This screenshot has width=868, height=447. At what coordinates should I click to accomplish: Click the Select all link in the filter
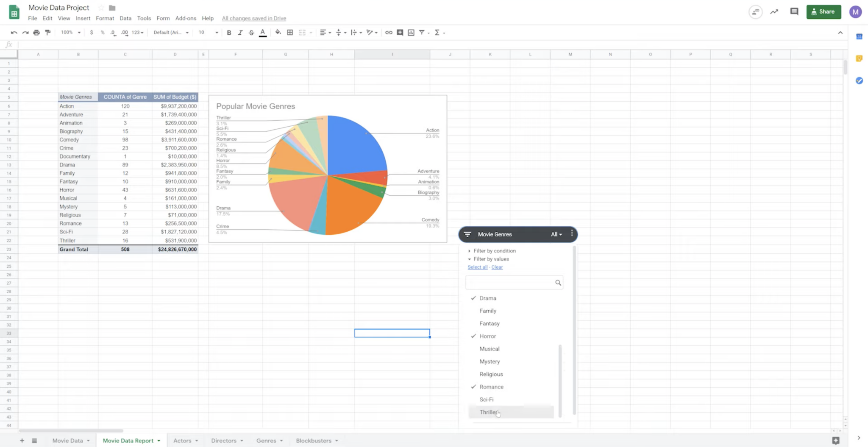(477, 267)
